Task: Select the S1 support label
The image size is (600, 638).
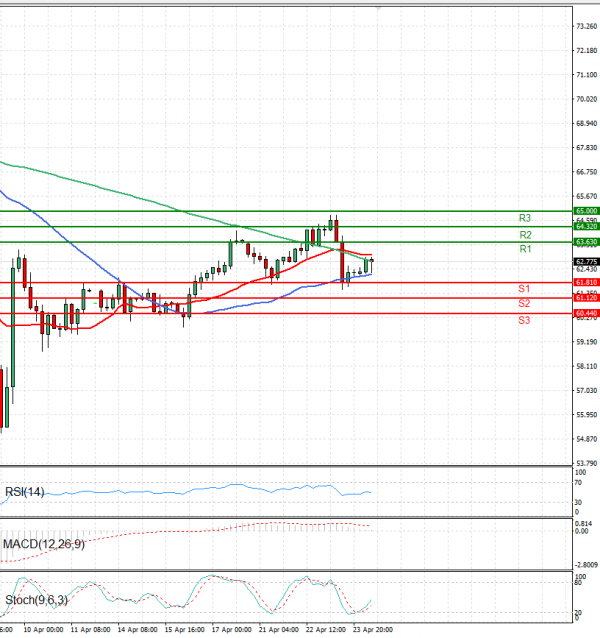Action: (x=524, y=289)
